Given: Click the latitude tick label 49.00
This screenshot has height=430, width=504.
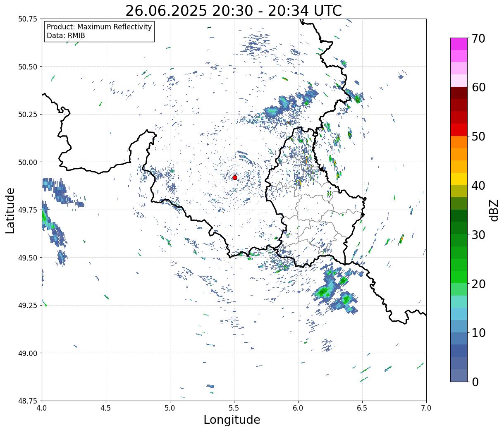Looking at the screenshot, I should [x=28, y=353].
